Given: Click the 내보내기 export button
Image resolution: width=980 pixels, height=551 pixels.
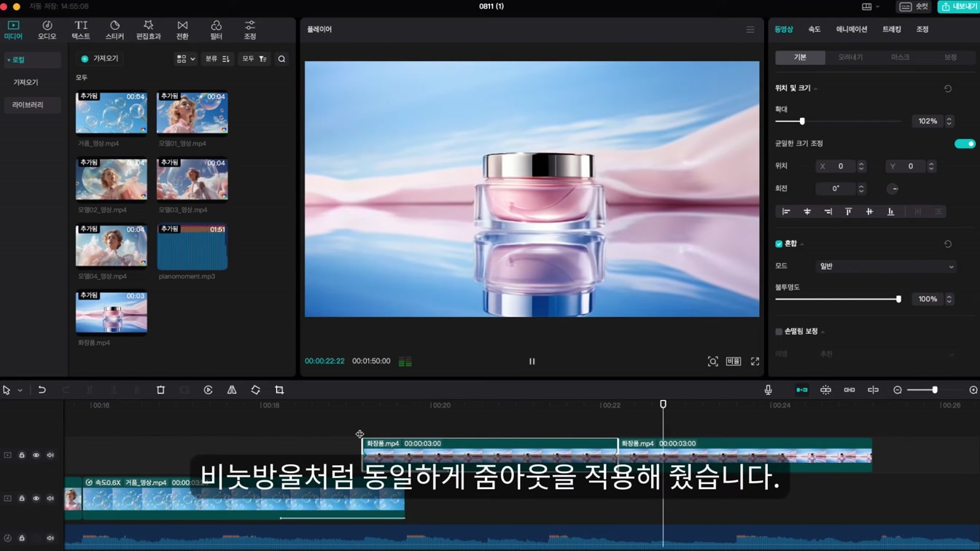Looking at the screenshot, I should coord(959,7).
